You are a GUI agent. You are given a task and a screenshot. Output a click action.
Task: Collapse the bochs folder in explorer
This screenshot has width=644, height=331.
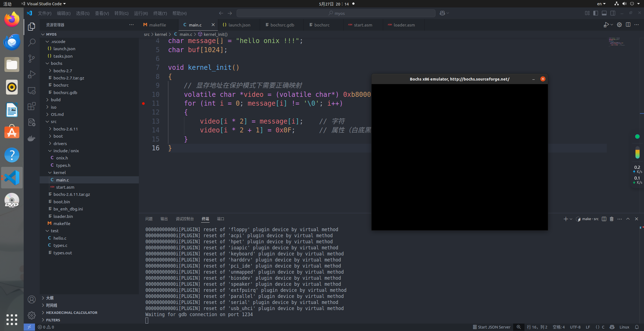(x=56, y=63)
